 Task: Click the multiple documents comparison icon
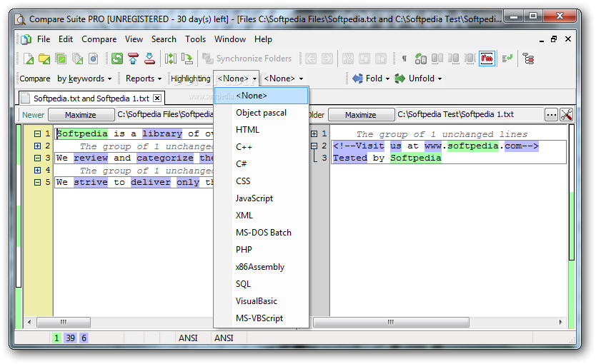pos(77,59)
